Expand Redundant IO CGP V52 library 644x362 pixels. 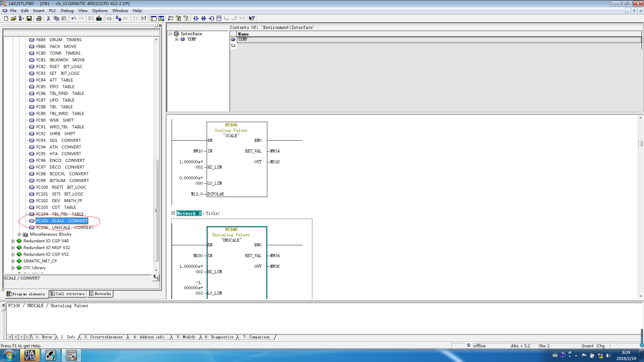tap(13, 254)
